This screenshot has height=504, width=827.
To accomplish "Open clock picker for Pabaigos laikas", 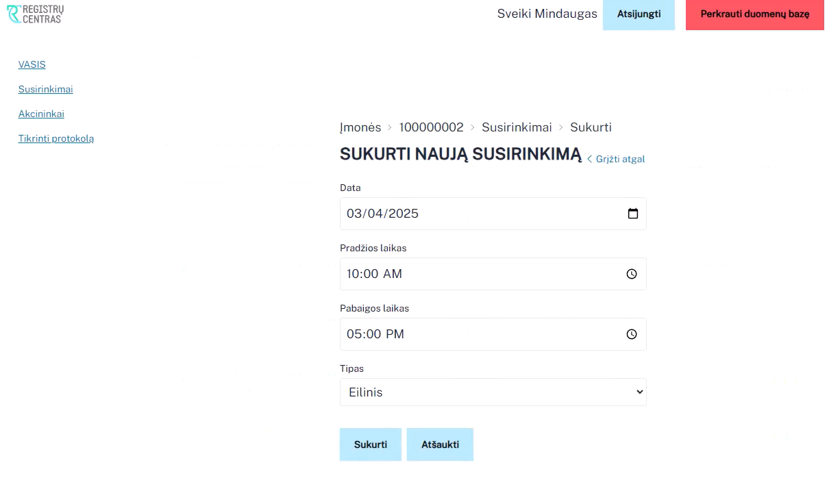I will 632,334.
